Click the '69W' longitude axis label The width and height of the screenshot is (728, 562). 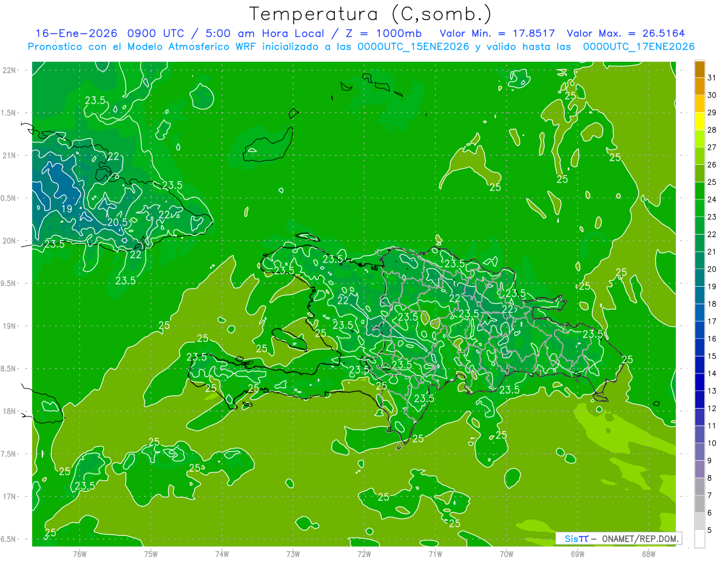[x=578, y=554]
